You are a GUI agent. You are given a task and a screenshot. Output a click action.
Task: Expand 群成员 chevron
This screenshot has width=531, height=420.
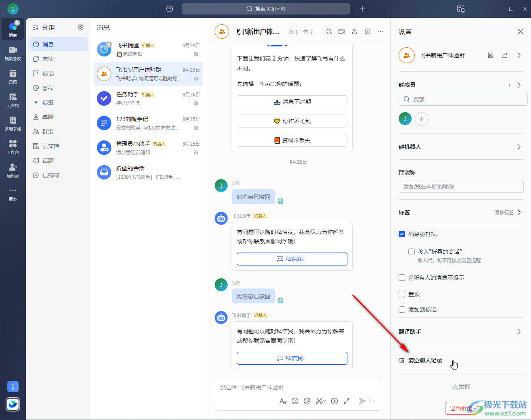[x=519, y=85]
